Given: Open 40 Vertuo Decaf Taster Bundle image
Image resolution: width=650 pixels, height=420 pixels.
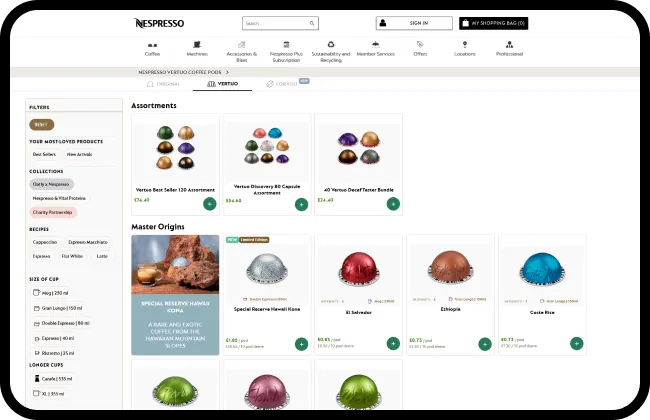Looking at the screenshot, I should point(359,148).
